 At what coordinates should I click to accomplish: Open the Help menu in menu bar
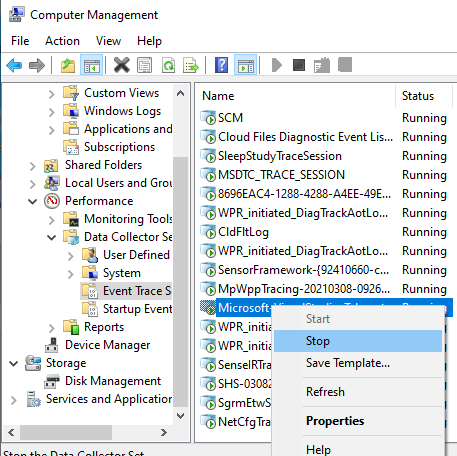(x=149, y=41)
